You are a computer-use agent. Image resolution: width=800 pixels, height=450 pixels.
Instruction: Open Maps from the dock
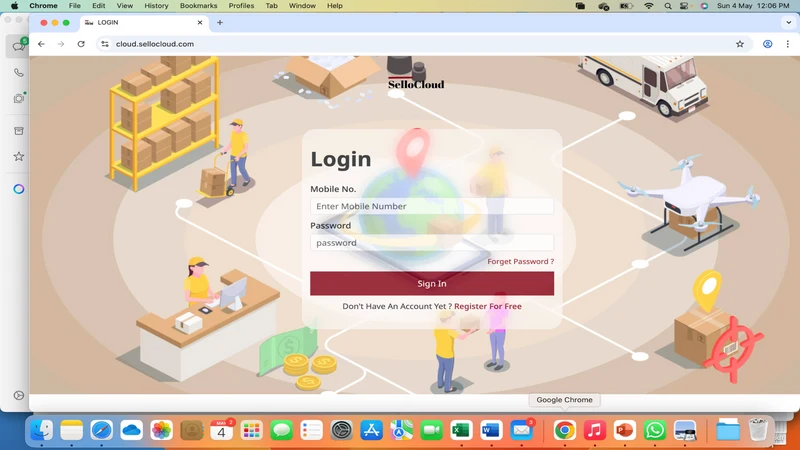point(402,430)
